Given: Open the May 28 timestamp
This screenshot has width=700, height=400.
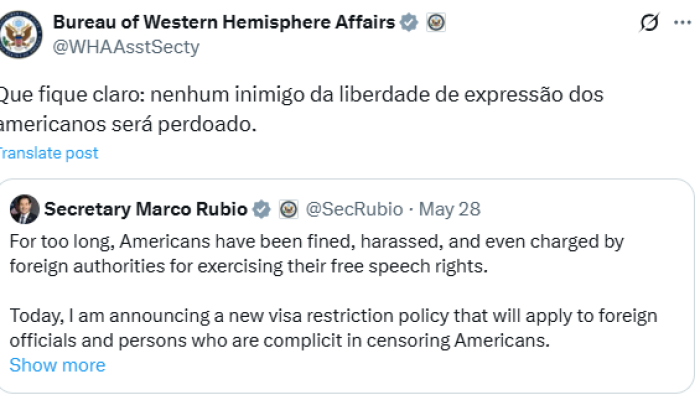Looking at the screenshot, I should coord(449,209).
